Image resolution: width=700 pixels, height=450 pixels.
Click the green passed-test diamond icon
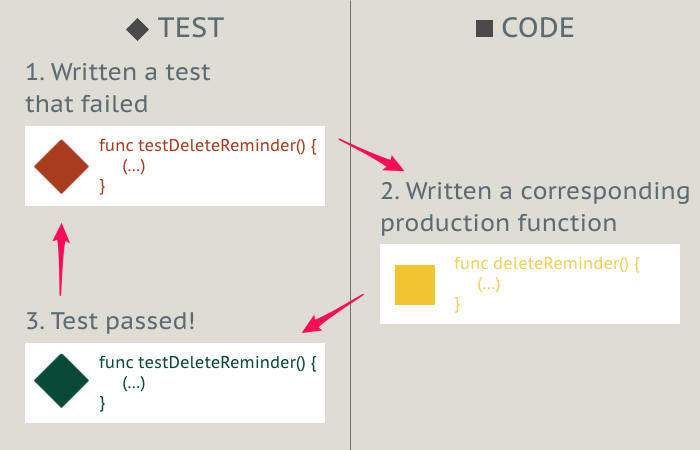(62, 381)
